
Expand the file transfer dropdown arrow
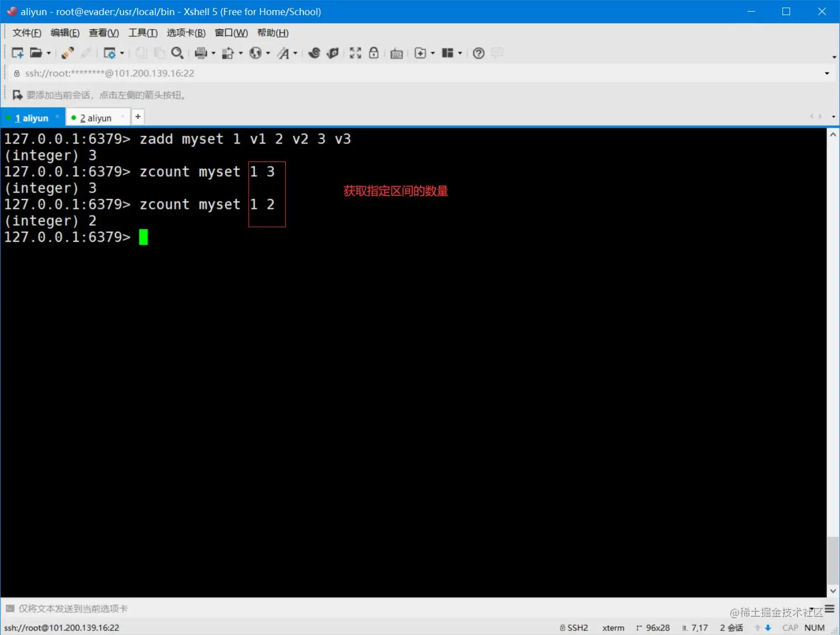click(241, 54)
